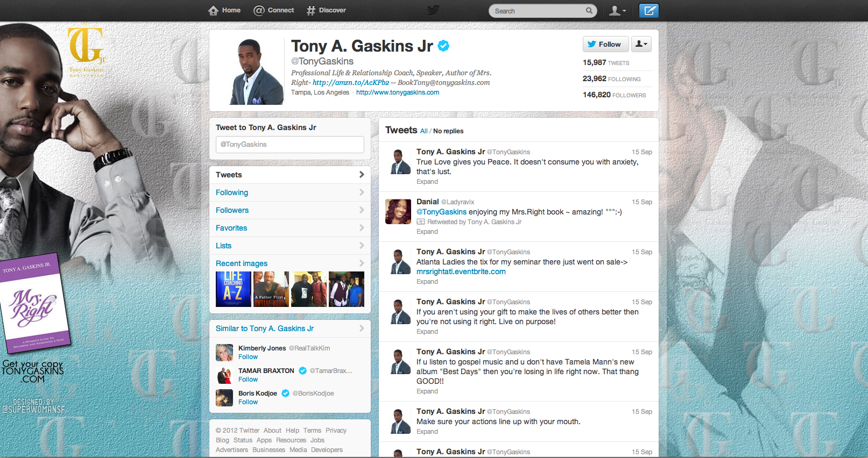Screen dimensions: 868x458
Task: Follow Kimberly Jones
Action: 248,357
